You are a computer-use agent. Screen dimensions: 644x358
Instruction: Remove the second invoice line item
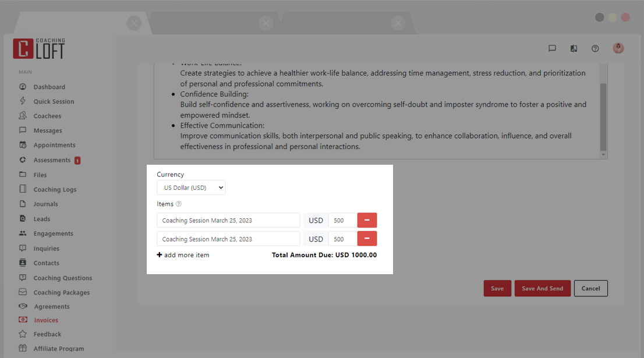(x=367, y=239)
